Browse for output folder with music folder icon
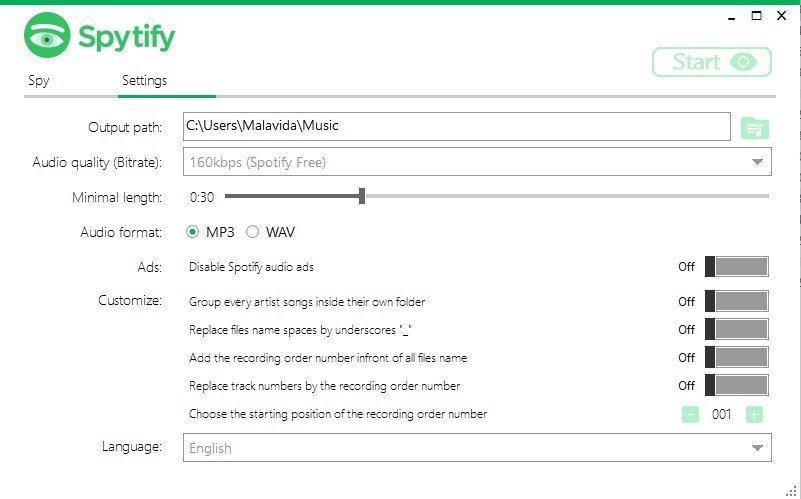The image size is (801, 499). (755, 128)
